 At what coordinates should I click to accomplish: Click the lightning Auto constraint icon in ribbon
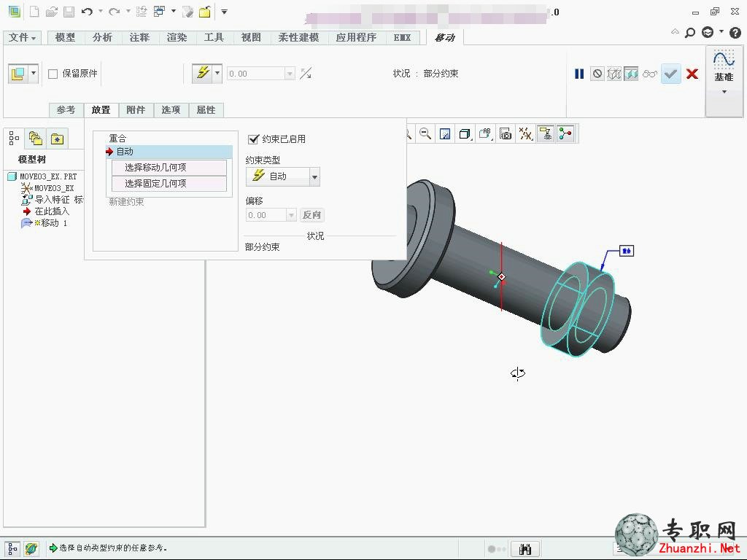[x=203, y=73]
